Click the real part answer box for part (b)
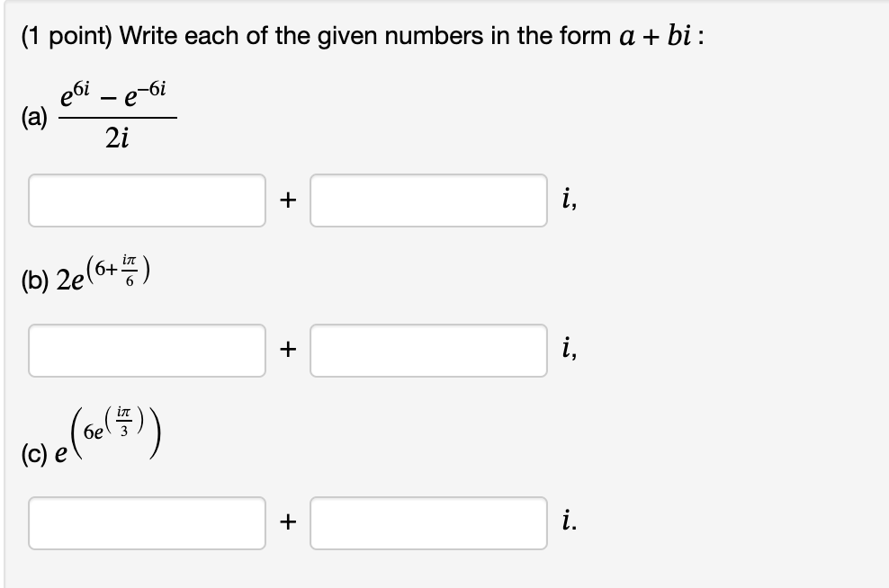Screen dimensions: 889x588 [146, 349]
